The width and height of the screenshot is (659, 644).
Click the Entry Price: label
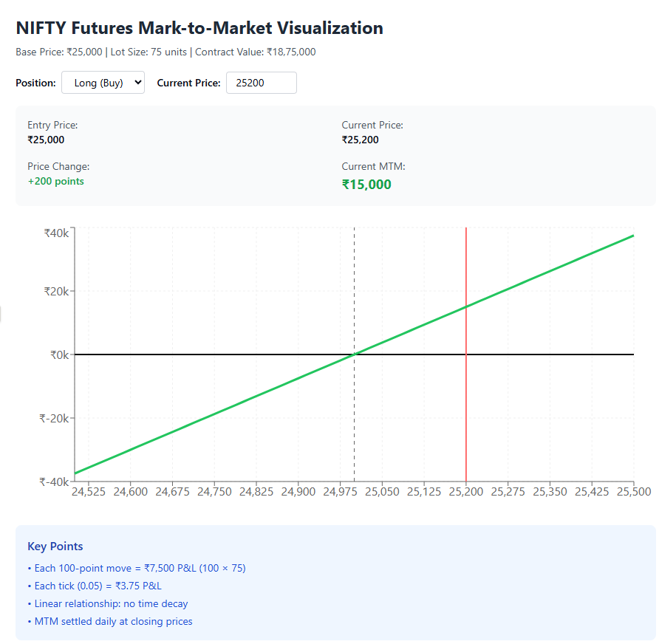pos(52,126)
